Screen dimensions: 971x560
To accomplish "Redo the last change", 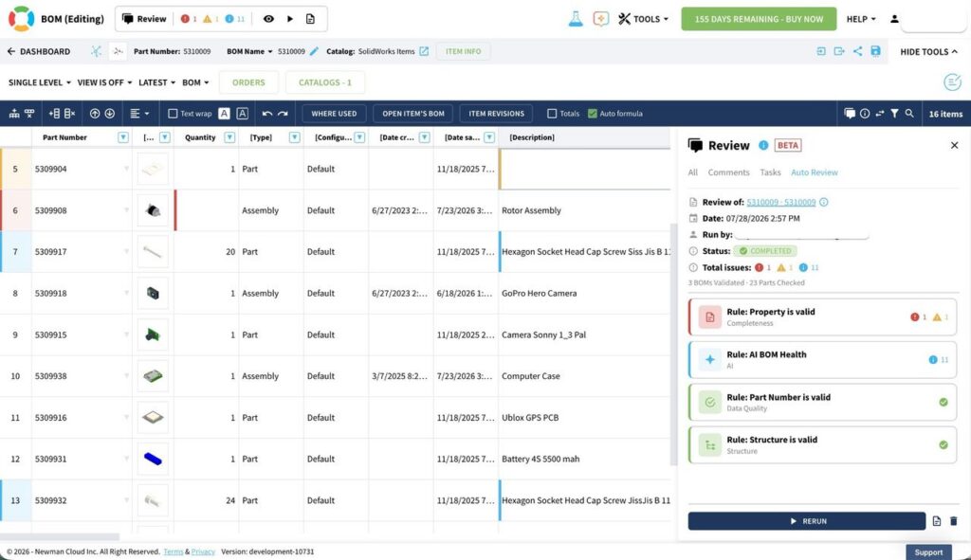I will [x=283, y=114].
